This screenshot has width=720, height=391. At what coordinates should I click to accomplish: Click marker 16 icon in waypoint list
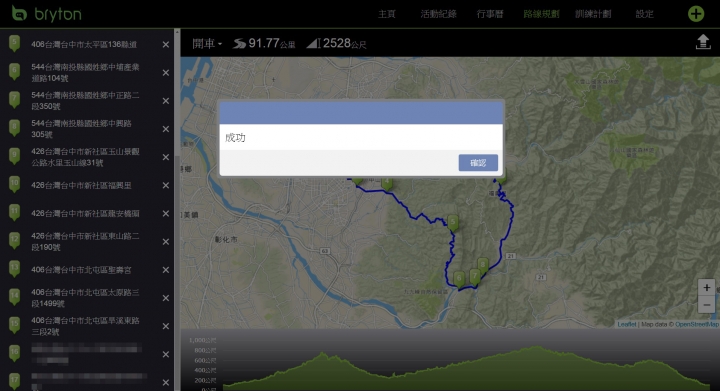click(x=15, y=353)
